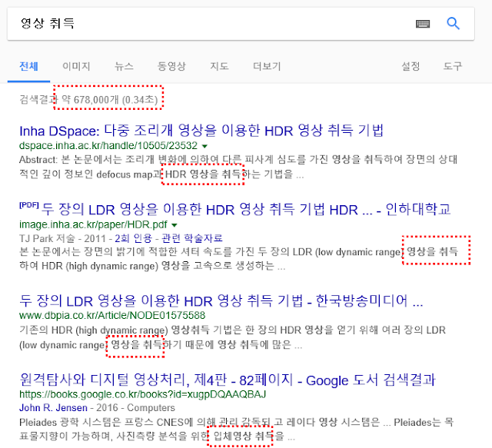Click the 2회 인용 link

click(133, 238)
